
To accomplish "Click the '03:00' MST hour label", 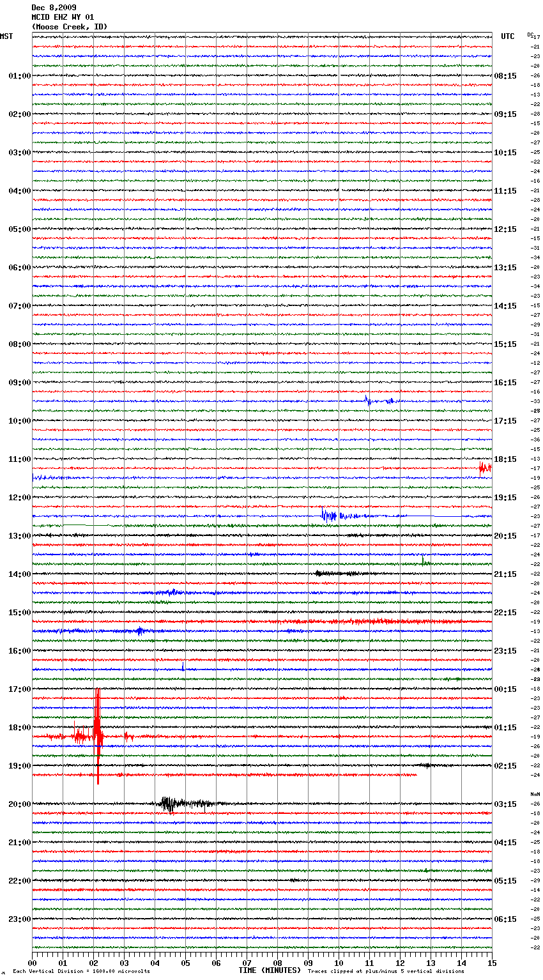I will 19,153.
